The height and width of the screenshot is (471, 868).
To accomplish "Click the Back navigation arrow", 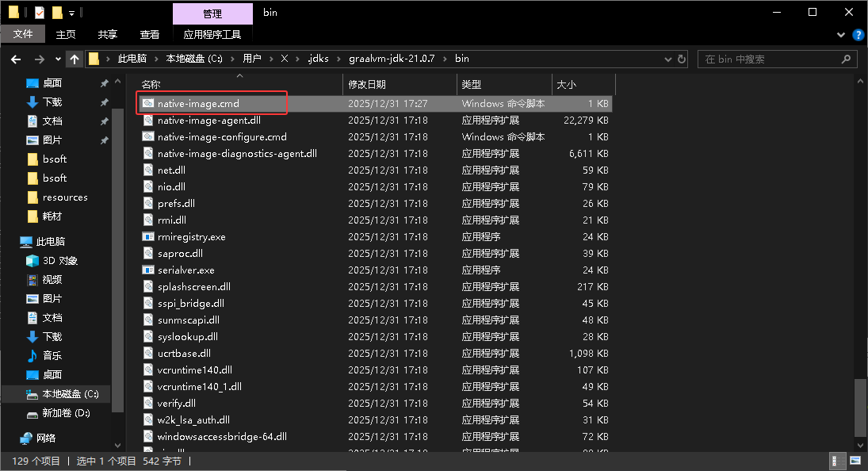I will [16, 59].
